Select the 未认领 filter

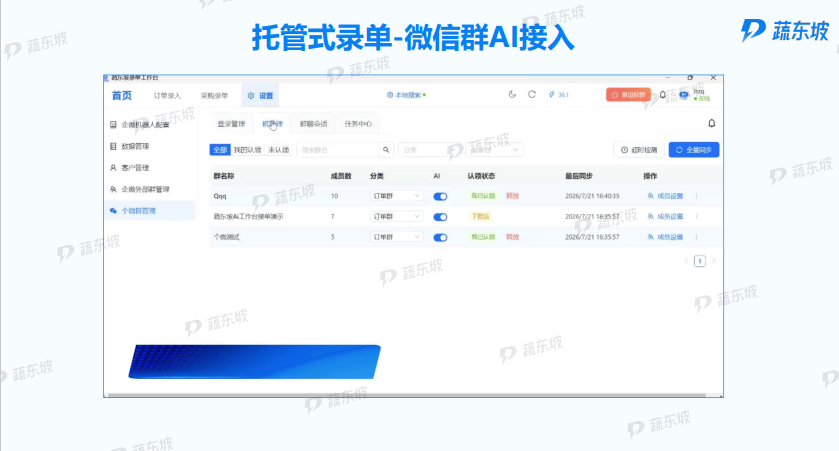click(x=278, y=150)
